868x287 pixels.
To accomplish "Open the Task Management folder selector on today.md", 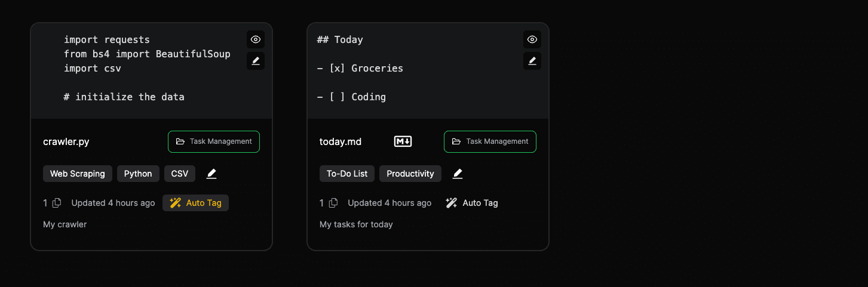I will click(490, 141).
